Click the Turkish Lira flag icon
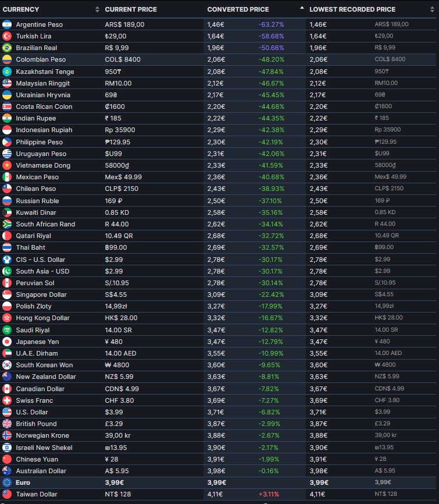This screenshot has height=504, width=439. 7,36
